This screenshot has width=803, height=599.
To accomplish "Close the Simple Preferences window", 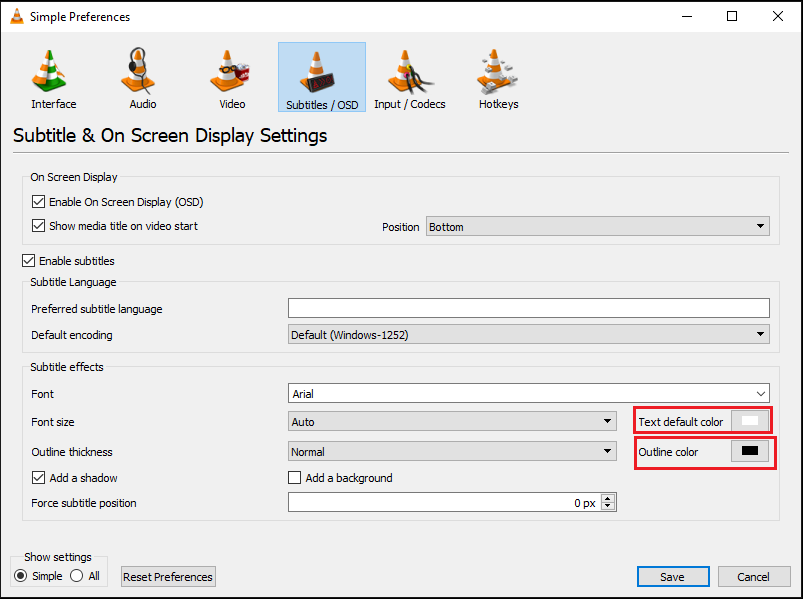I will pyautogui.click(x=777, y=16).
